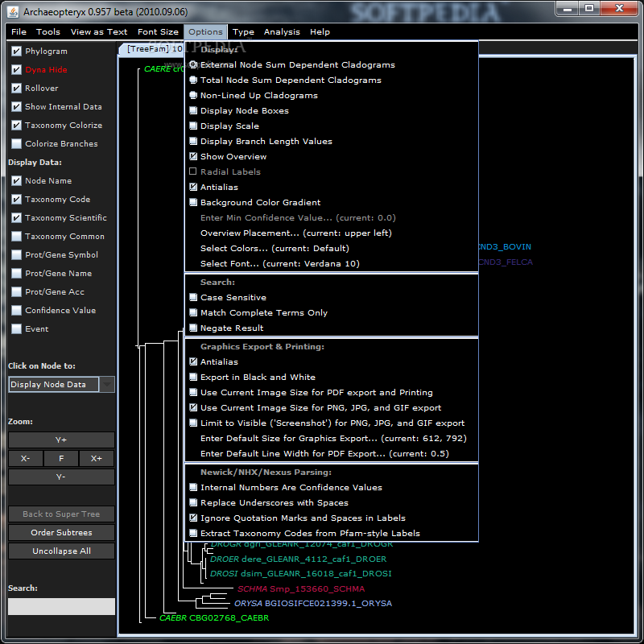This screenshot has width=644, height=644.
Task: Toggle the Taxonomy Code checkbox
Action: (x=16, y=199)
